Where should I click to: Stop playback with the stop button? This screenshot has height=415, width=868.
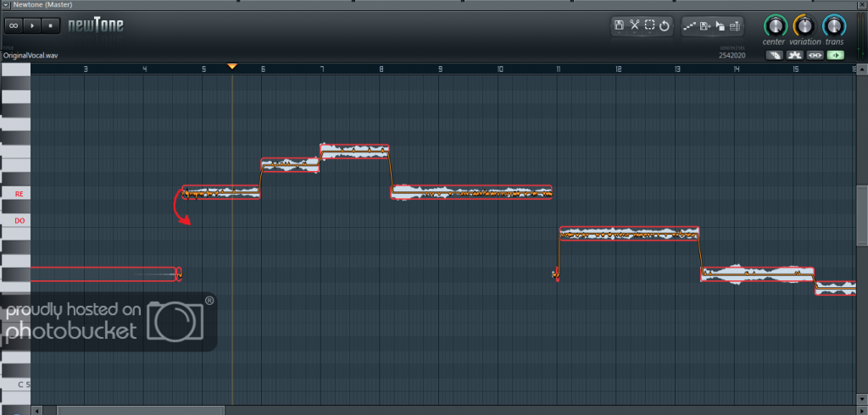click(x=50, y=25)
